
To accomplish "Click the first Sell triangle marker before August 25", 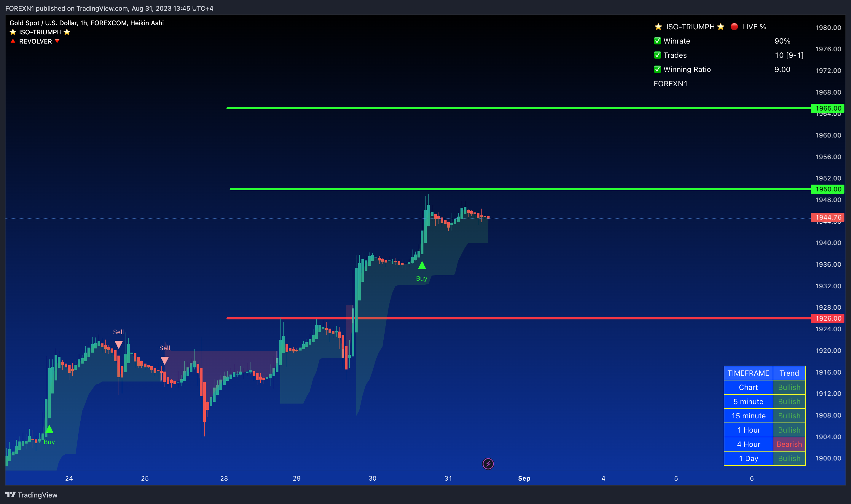I will 119,345.
